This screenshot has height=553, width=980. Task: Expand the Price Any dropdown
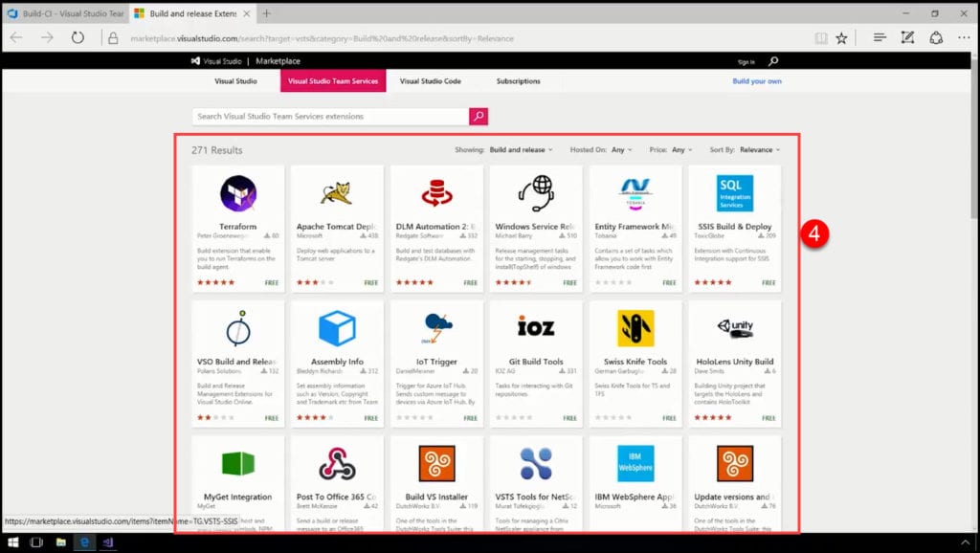(681, 150)
